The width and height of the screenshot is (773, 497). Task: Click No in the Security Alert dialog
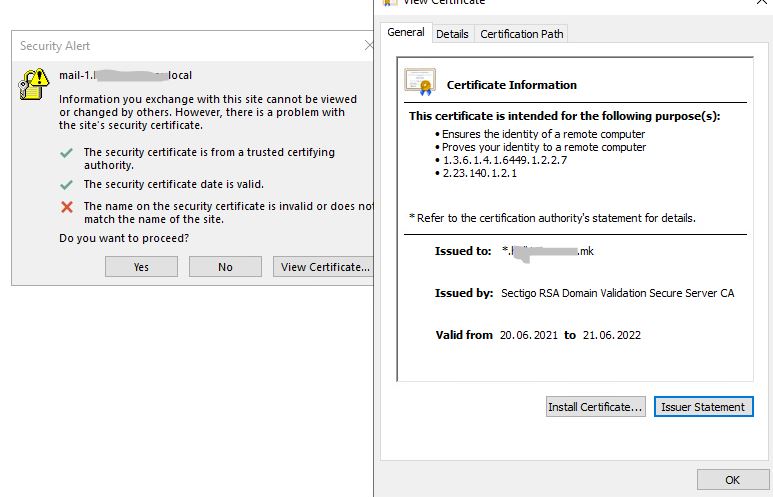click(x=225, y=267)
